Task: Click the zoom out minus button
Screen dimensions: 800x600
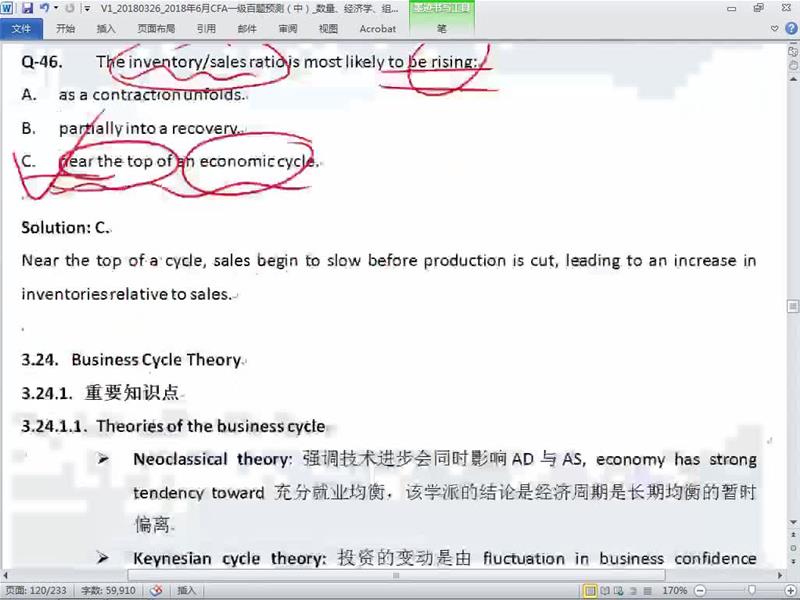Action: 700,591
